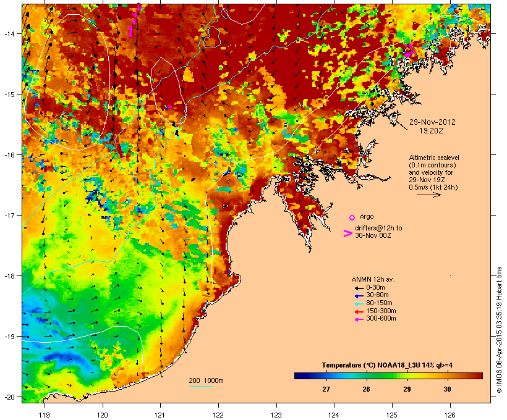Click the magenta drifter marker near 125.3E, 14.3S
Image resolution: width=507 pixels, height=420 pixels.
pyautogui.click(x=409, y=51)
